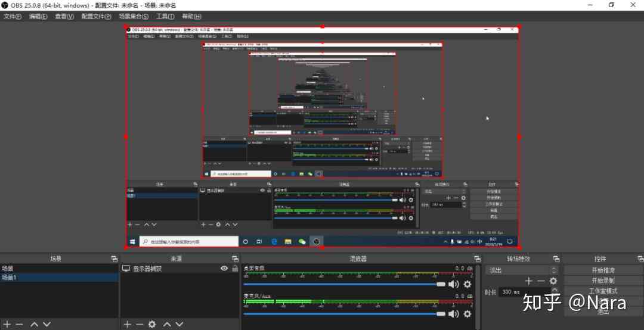
Task: Remove selected source with minus icon
Action: pyautogui.click(x=140, y=324)
